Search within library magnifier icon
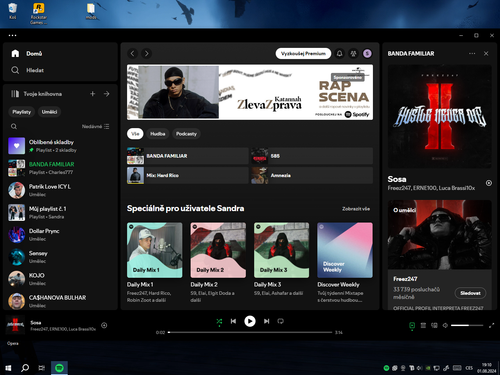 point(14,126)
